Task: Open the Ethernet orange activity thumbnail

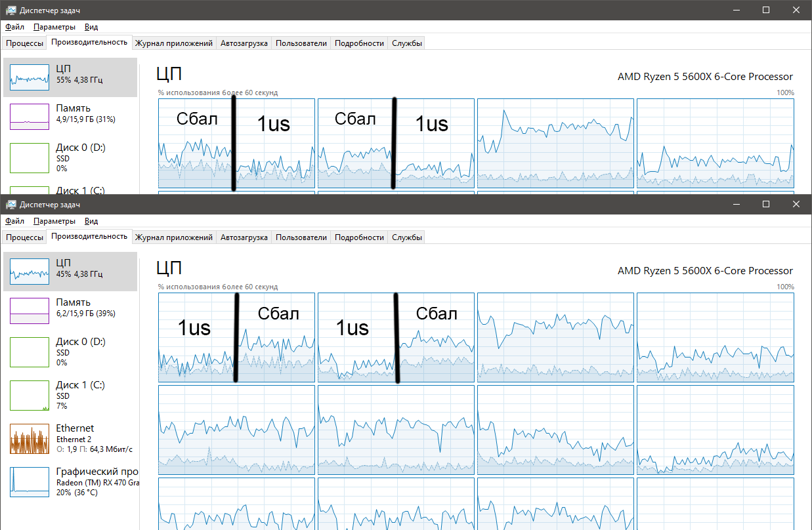Action: (30, 439)
